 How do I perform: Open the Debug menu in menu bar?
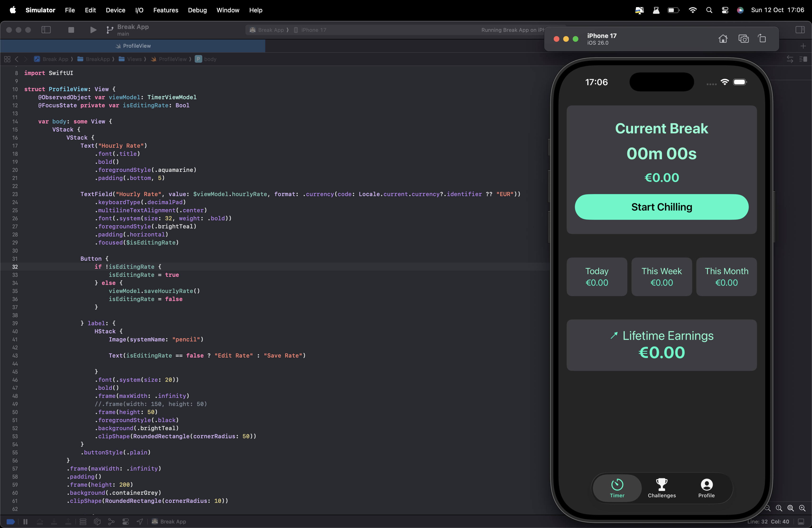tap(197, 10)
